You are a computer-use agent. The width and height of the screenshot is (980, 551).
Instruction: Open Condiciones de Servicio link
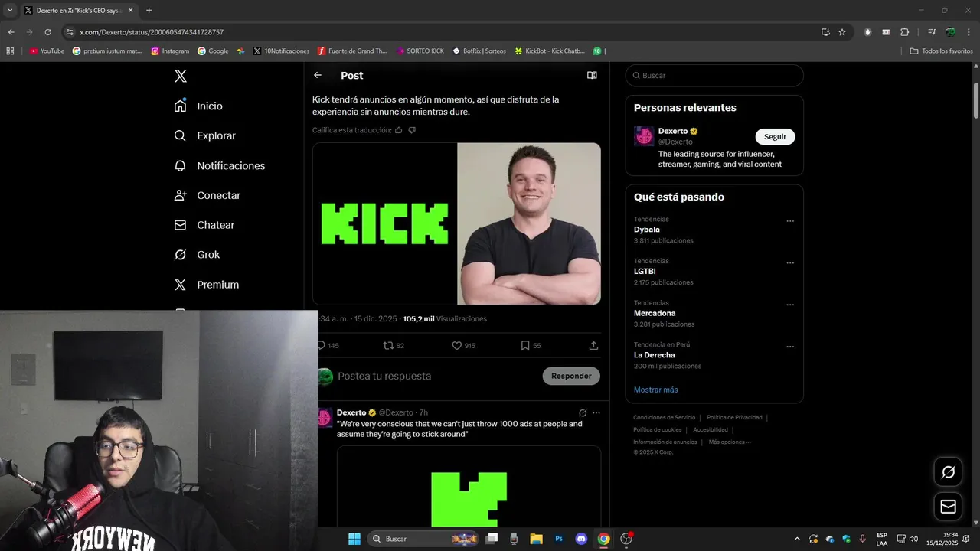(664, 418)
